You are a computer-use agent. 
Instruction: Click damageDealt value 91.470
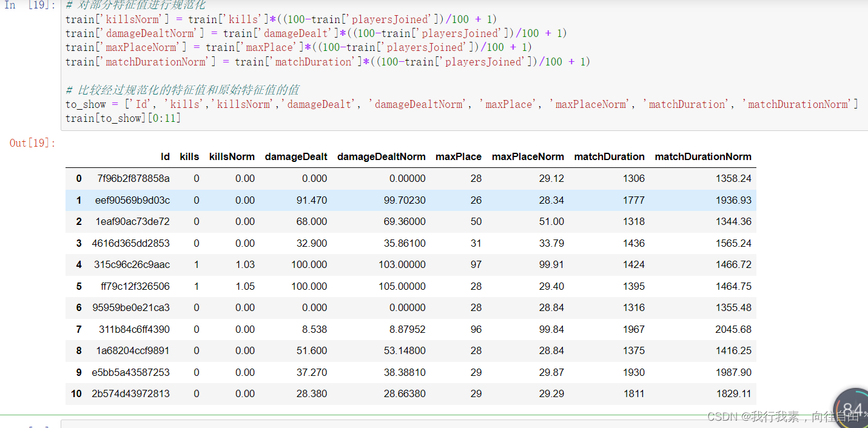(x=312, y=200)
